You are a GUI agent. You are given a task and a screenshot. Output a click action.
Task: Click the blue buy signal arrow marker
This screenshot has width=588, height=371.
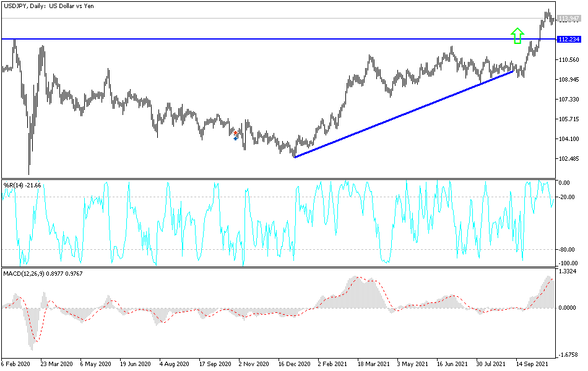pyautogui.click(x=235, y=139)
